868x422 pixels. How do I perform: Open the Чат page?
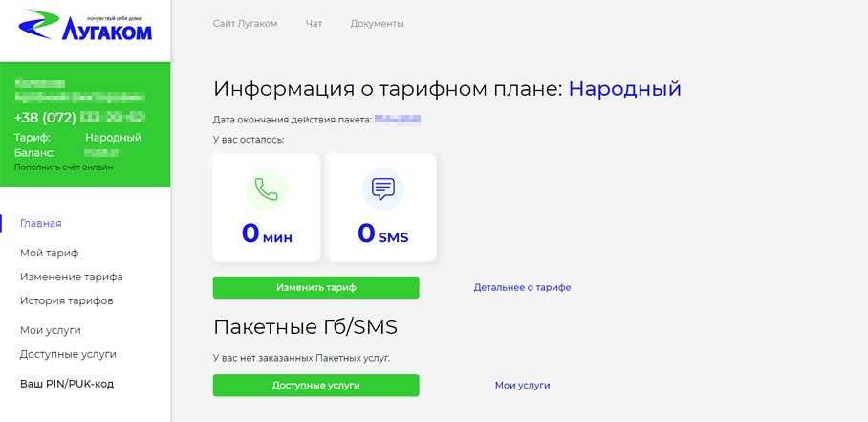pos(314,24)
